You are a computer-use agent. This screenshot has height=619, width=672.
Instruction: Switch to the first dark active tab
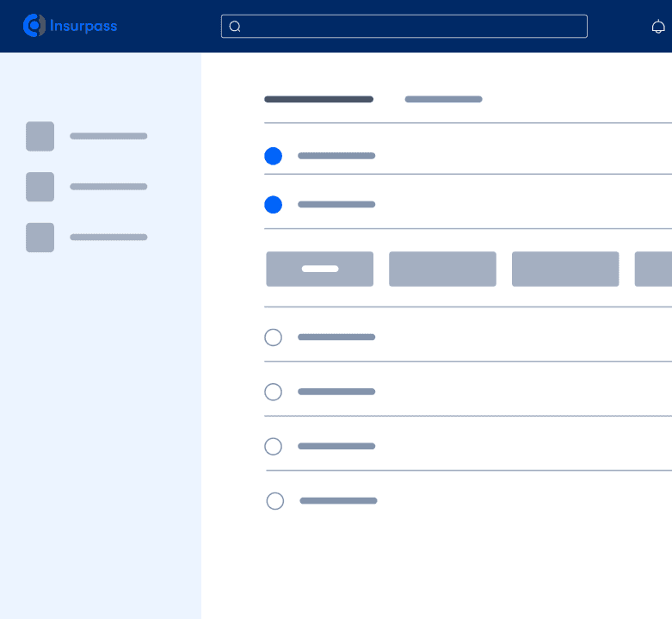click(318, 99)
